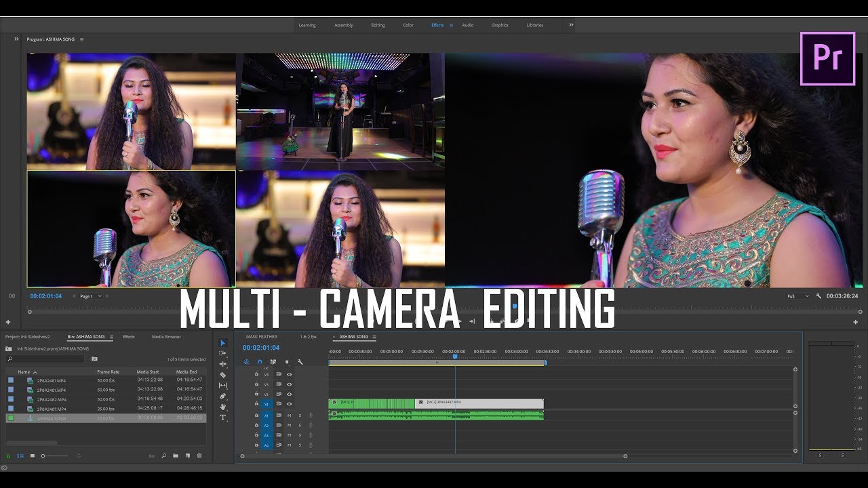The image size is (868, 488).
Task: Open ASHIMA SONG timeline panel menu
Action: point(374,337)
